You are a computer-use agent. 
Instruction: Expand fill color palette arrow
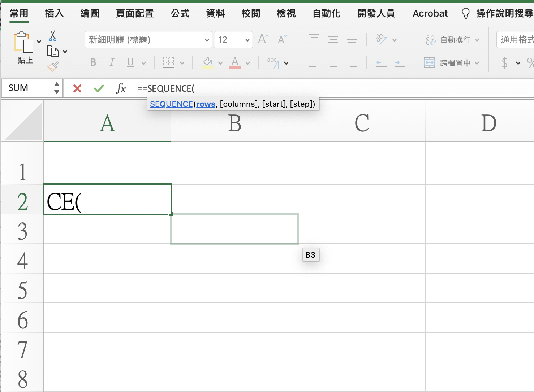[220, 63]
